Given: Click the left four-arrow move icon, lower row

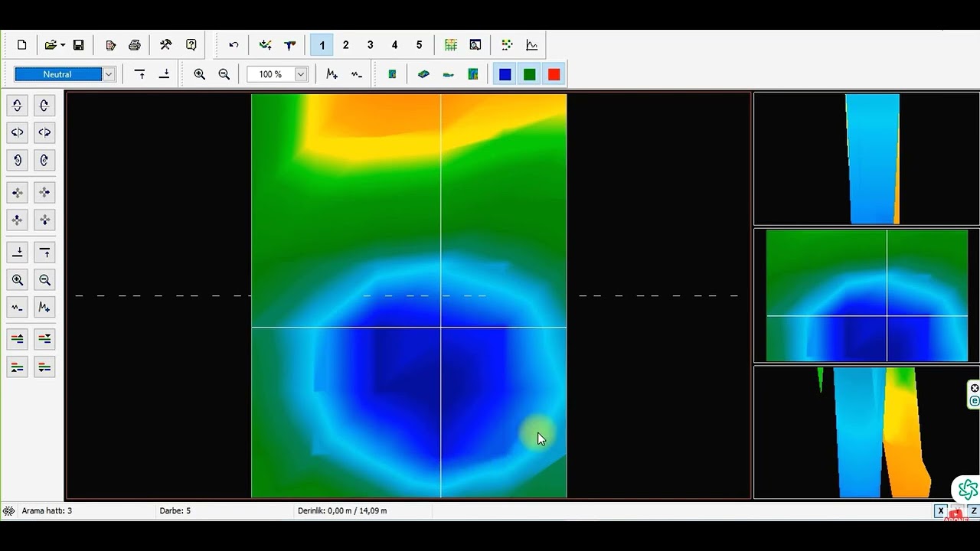Looking at the screenshot, I should [x=18, y=220].
